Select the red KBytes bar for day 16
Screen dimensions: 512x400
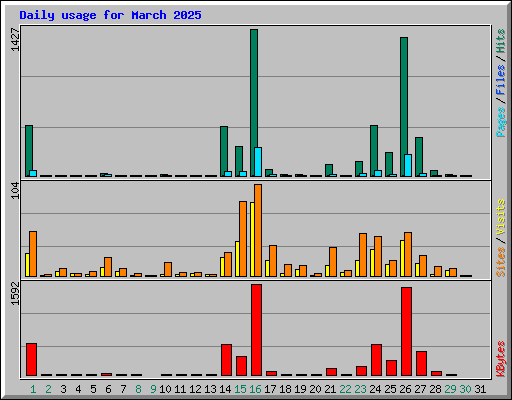pyautogui.click(x=257, y=330)
